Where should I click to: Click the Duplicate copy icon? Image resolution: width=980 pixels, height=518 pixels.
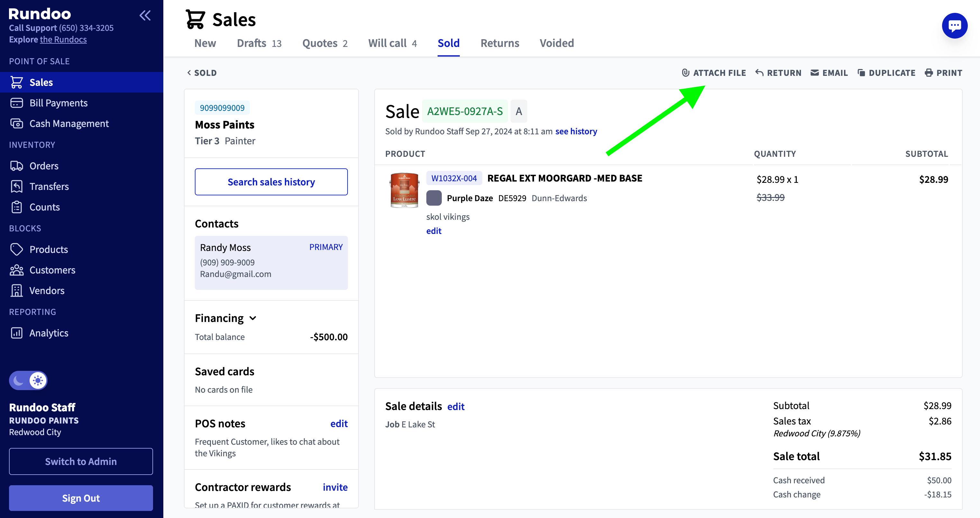861,73
